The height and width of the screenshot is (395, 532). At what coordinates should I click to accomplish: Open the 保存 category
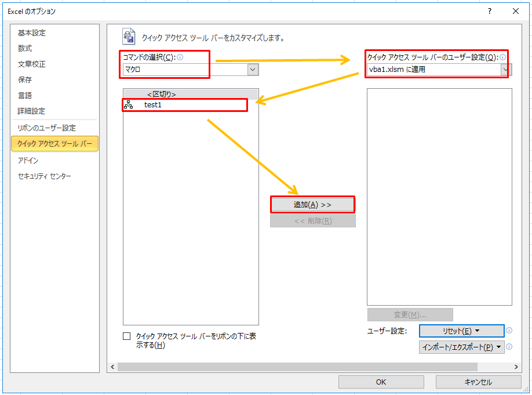pos(54,80)
